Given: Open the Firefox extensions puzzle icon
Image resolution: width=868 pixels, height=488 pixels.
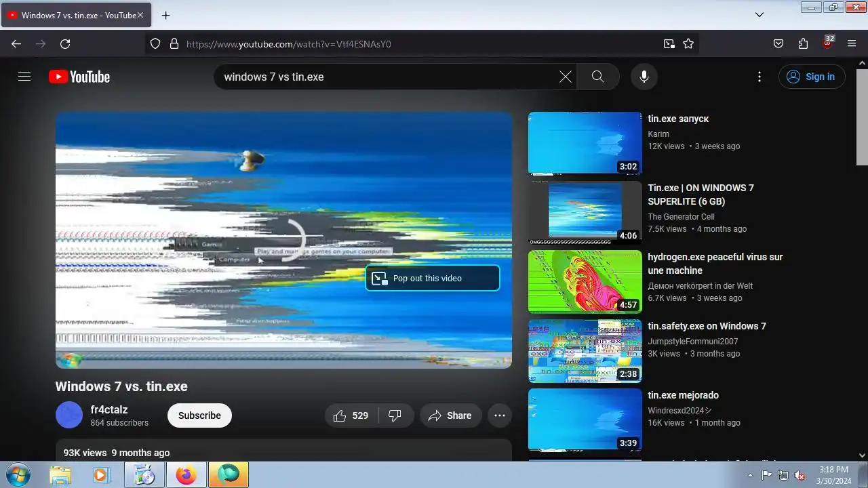Looking at the screenshot, I should coord(803,44).
